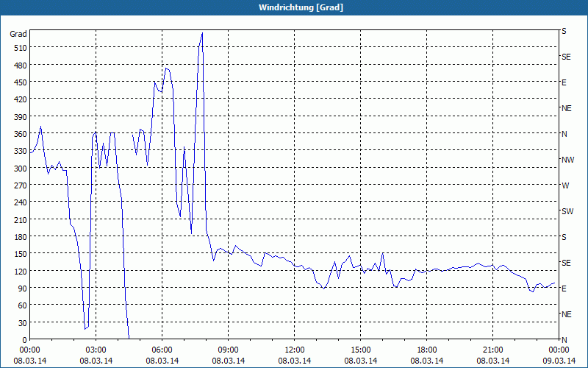Viewport: 588px width, 368px height.
Task: Select the 08.03.14 date under 06:00
Action: [x=162, y=361]
